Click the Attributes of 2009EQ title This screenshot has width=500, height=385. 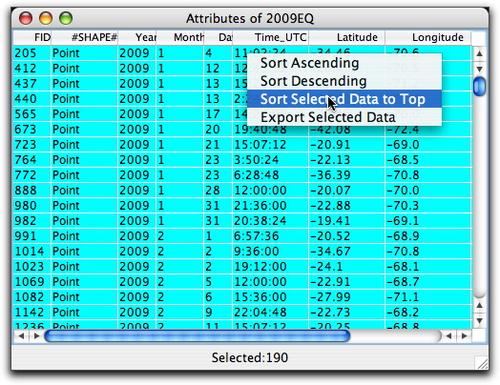250,18
